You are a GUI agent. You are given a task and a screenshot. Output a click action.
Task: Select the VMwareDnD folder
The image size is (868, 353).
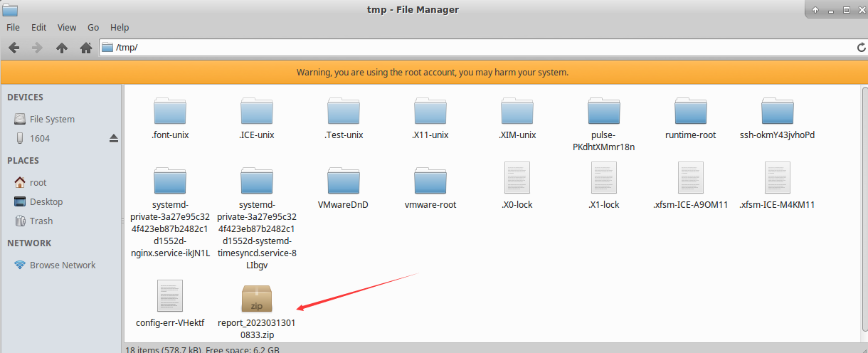(x=344, y=188)
